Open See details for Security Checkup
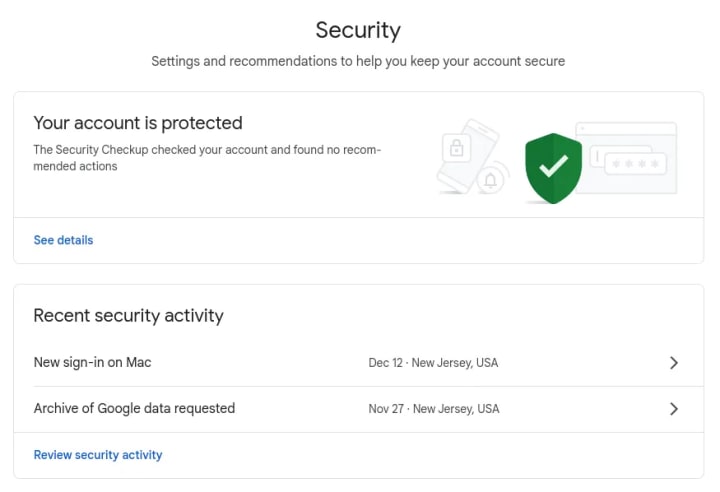720x492 pixels. 63,240
